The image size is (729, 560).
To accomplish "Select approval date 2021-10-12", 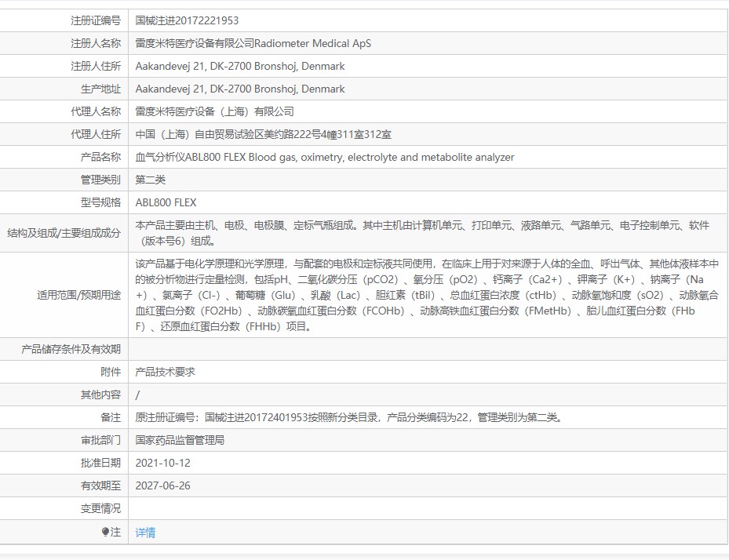I will (162, 463).
